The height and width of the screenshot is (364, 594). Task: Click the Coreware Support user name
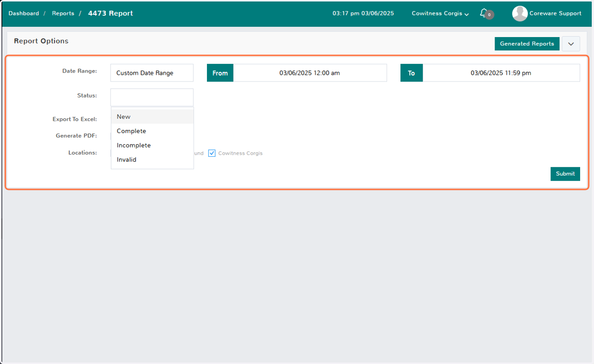(555, 13)
